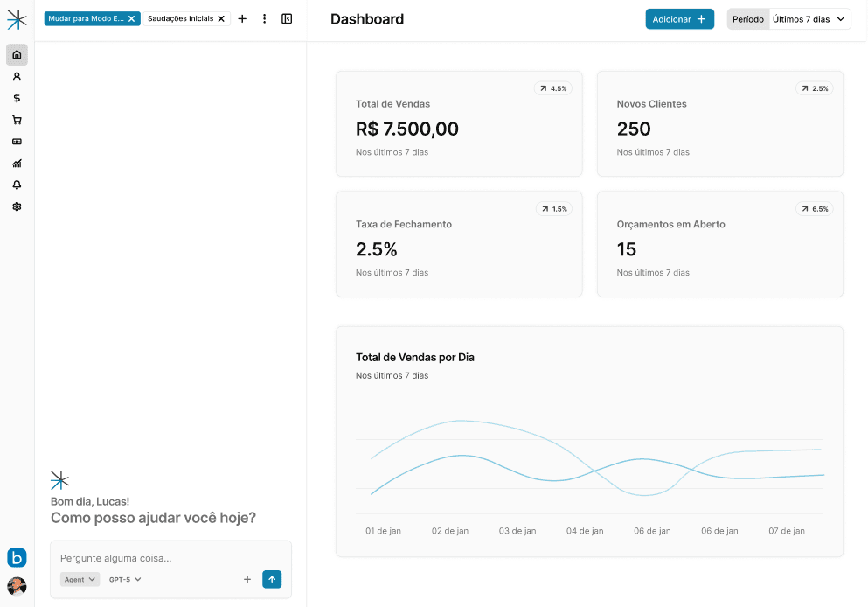Open the Clients section via the person icon
This screenshot has height=607, width=868.
coord(17,76)
